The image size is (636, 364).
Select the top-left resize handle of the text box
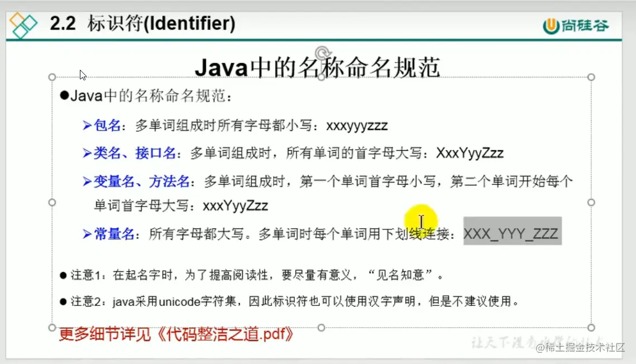[52, 77]
